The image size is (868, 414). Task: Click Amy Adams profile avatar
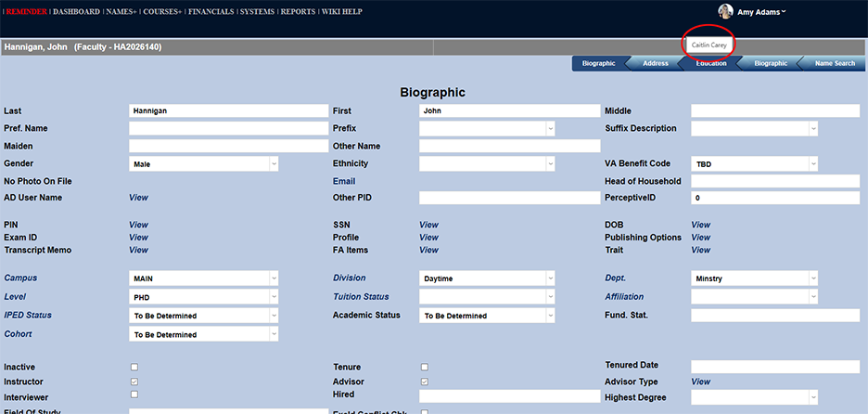coord(725,11)
